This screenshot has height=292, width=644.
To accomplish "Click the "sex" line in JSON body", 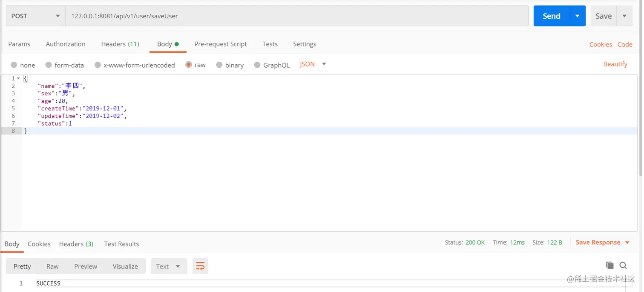I will pyautogui.click(x=56, y=93).
